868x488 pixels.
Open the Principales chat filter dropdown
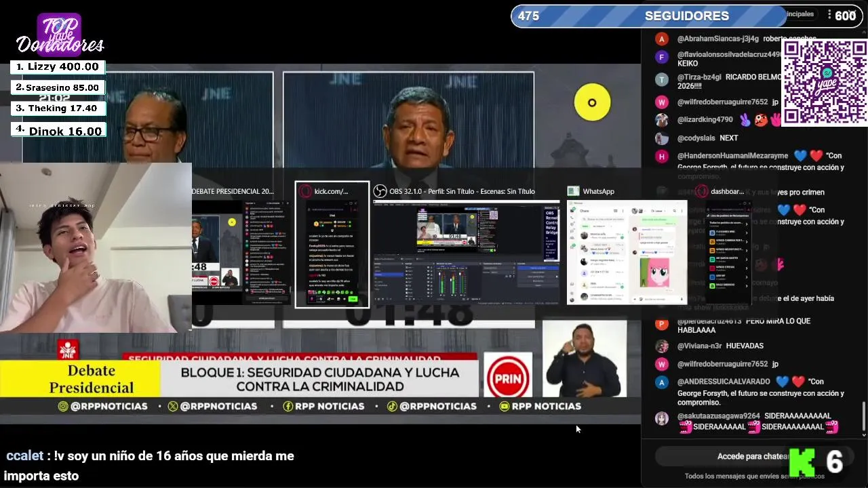click(800, 14)
